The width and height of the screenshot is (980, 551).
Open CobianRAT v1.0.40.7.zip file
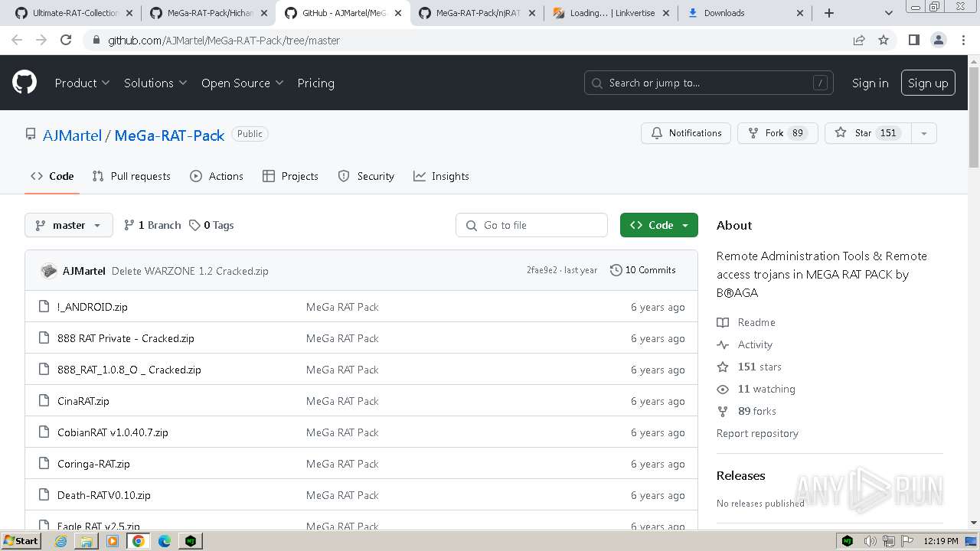click(x=113, y=432)
